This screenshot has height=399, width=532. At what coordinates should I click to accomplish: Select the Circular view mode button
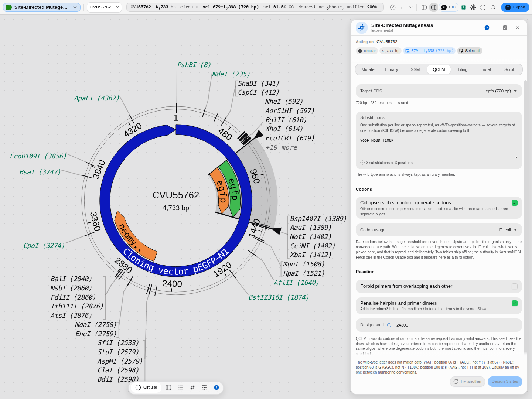(x=146, y=388)
